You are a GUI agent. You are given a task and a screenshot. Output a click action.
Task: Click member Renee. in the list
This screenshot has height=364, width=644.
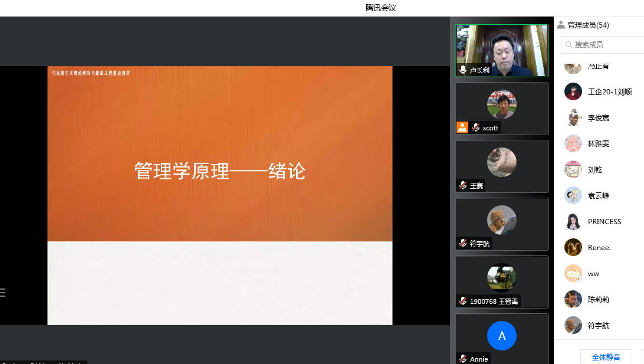pyautogui.click(x=599, y=248)
